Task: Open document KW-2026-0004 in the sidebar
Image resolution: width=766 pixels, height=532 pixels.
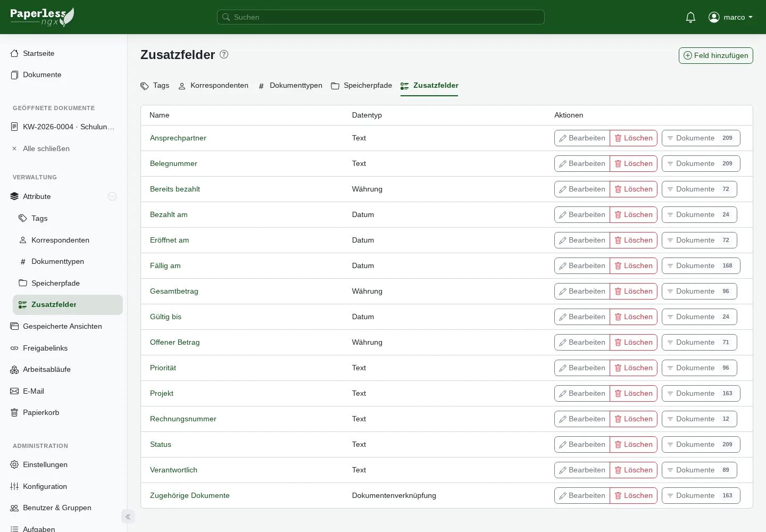Action: [x=64, y=127]
